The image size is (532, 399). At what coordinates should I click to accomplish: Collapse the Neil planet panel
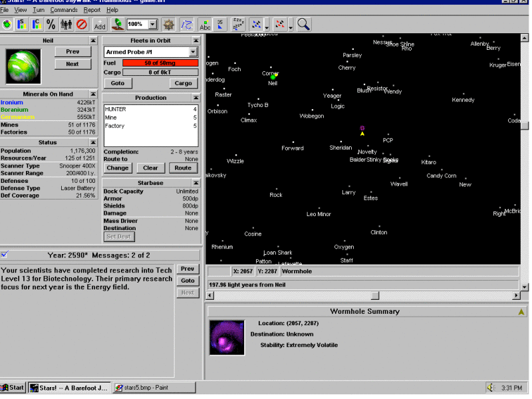(93, 41)
